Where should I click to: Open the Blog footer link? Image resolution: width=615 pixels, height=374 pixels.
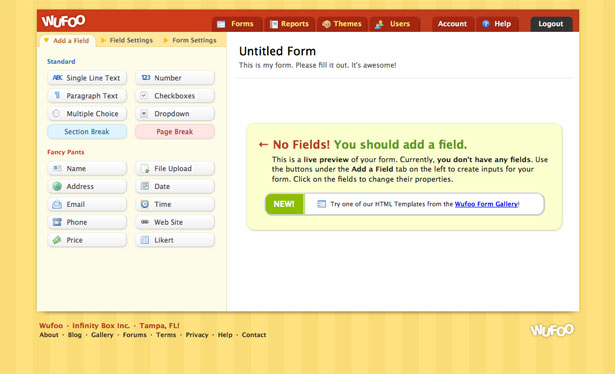75,335
